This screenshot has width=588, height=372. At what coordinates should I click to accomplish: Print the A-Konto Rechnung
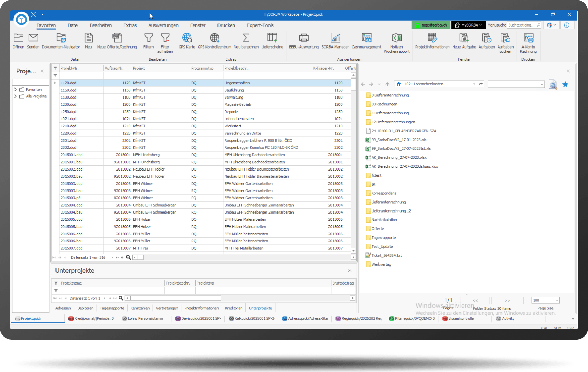pyautogui.click(x=528, y=38)
